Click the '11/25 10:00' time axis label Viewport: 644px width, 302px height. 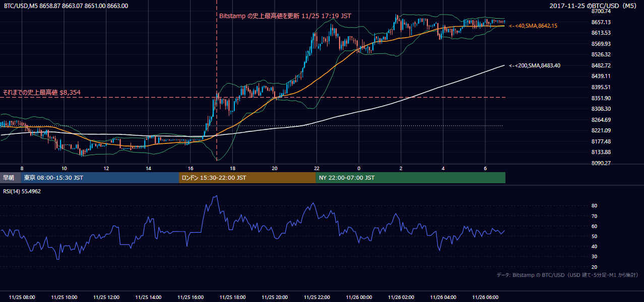pyautogui.click(x=64, y=297)
